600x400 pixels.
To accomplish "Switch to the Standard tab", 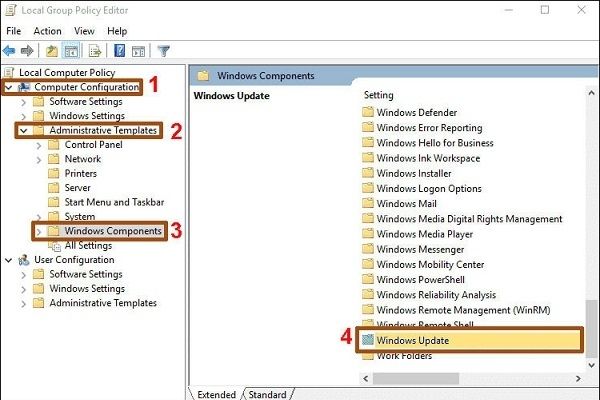I will tap(267, 394).
